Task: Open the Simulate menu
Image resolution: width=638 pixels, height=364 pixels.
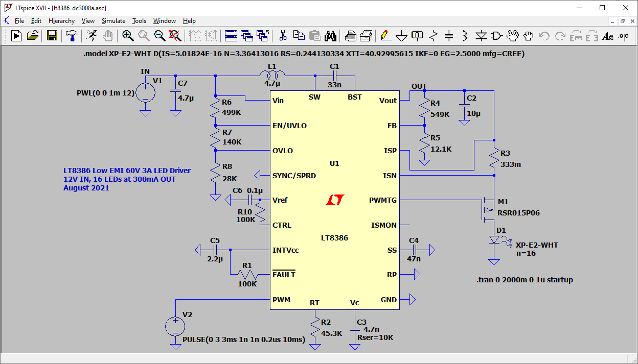Action: pyautogui.click(x=113, y=21)
